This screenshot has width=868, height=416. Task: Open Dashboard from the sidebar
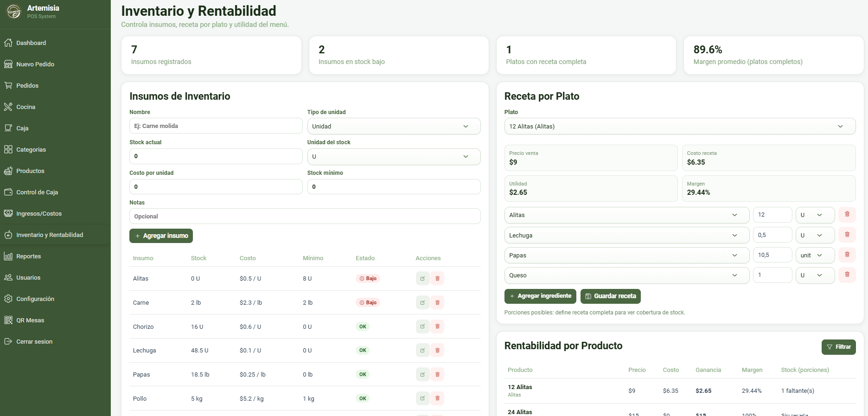(x=55, y=43)
